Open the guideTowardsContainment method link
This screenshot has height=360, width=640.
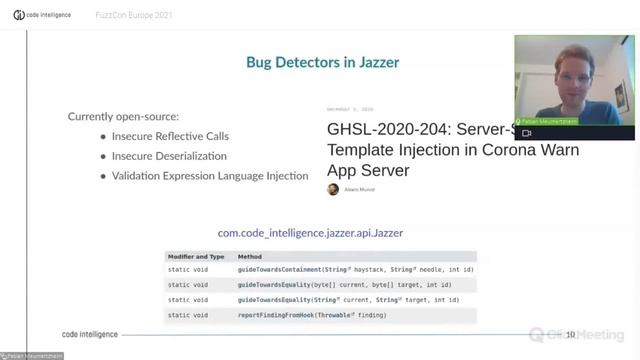point(280,269)
